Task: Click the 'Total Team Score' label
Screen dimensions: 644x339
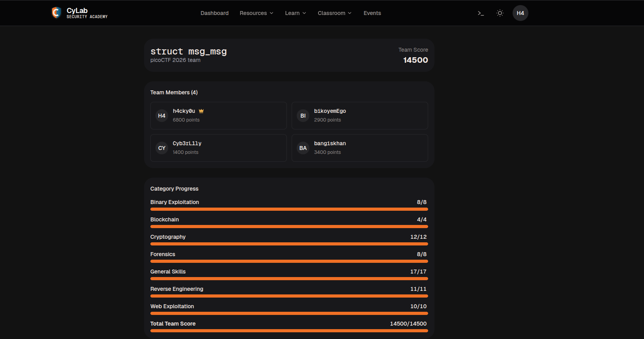Action: point(173,324)
